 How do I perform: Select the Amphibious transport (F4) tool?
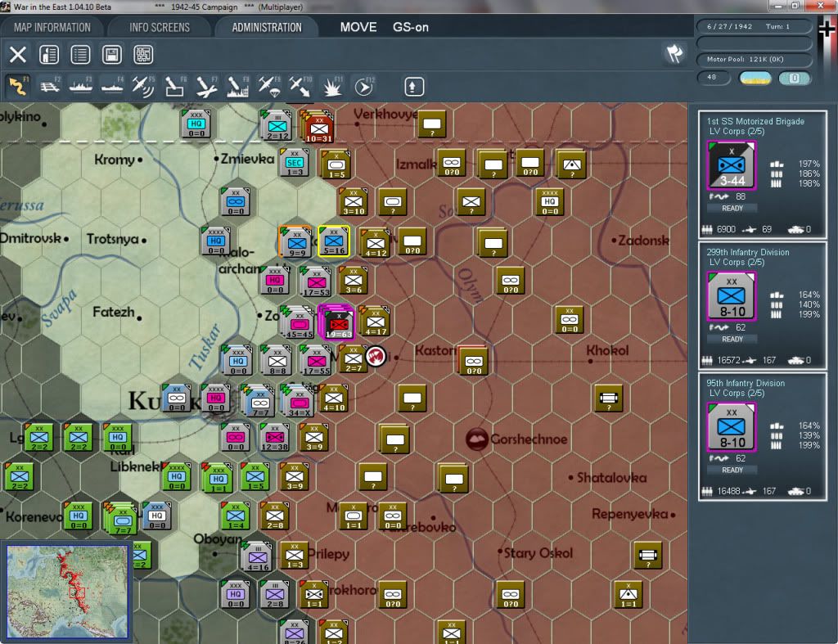coord(112,87)
